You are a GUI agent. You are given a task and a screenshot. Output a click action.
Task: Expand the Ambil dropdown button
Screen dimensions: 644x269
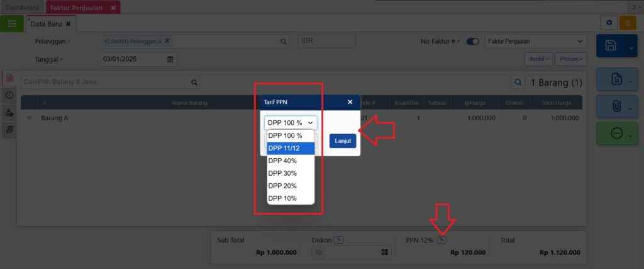tap(538, 59)
